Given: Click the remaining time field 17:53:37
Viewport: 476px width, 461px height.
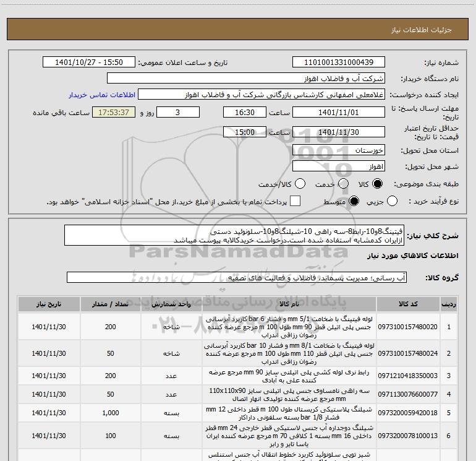Looking at the screenshot, I should click(x=114, y=112).
